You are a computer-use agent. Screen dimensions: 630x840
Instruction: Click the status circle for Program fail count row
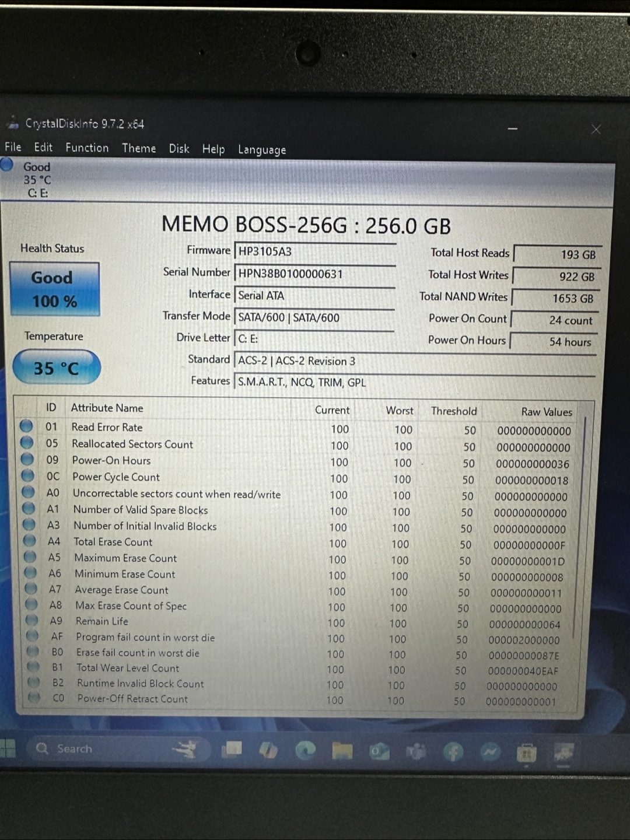(x=33, y=635)
